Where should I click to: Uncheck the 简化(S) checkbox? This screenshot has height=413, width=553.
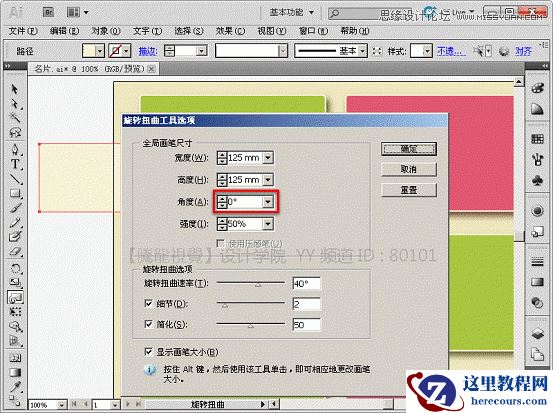click(x=148, y=324)
